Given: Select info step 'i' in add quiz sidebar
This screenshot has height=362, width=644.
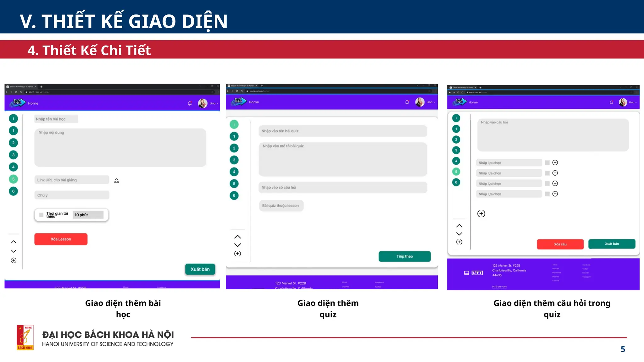Looking at the screenshot, I should pos(234,124).
